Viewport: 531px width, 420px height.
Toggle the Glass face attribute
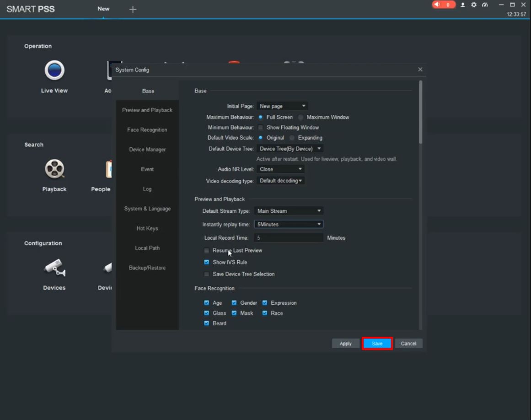(x=206, y=313)
